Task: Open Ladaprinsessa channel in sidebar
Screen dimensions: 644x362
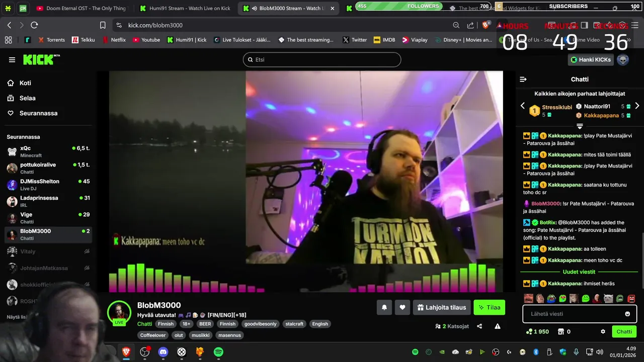Action: coord(48,201)
